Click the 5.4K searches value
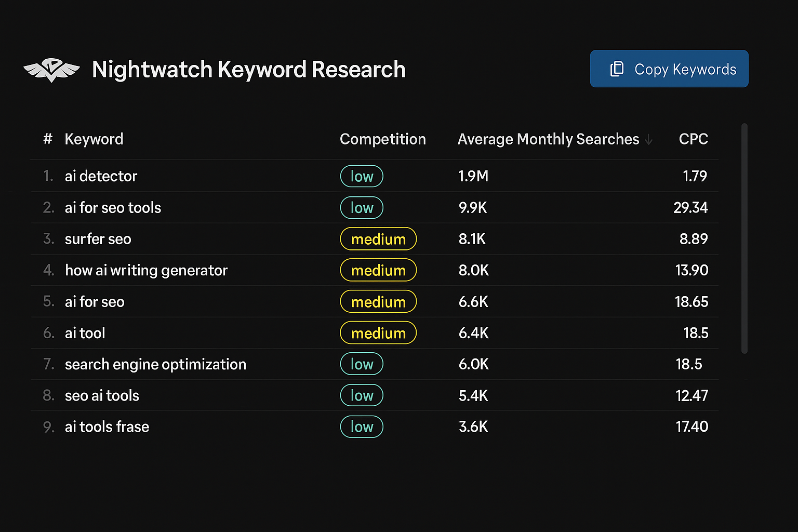The width and height of the screenshot is (798, 532). tap(473, 396)
